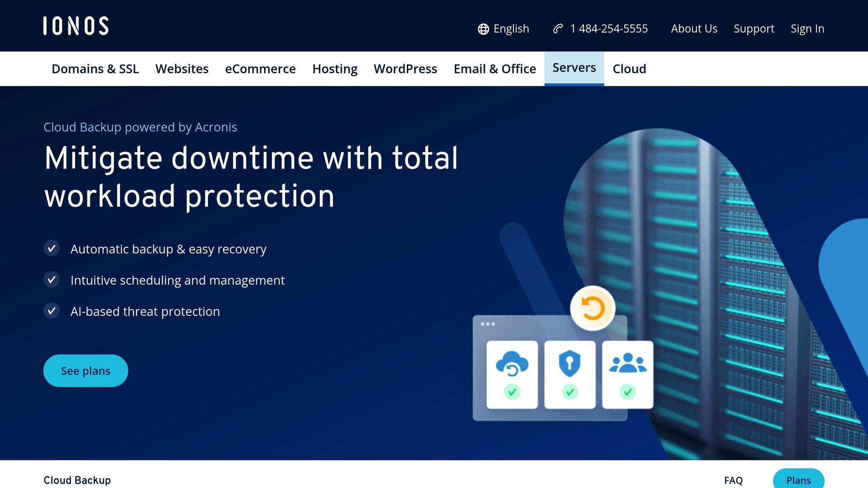Go to the FAQ section
This screenshot has width=868, height=488.
click(x=733, y=480)
